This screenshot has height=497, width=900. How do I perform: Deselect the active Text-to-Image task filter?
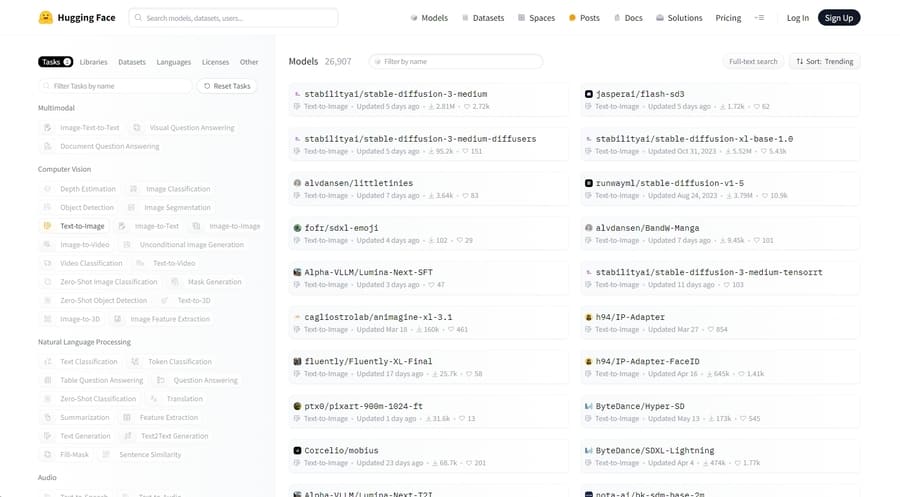74,226
